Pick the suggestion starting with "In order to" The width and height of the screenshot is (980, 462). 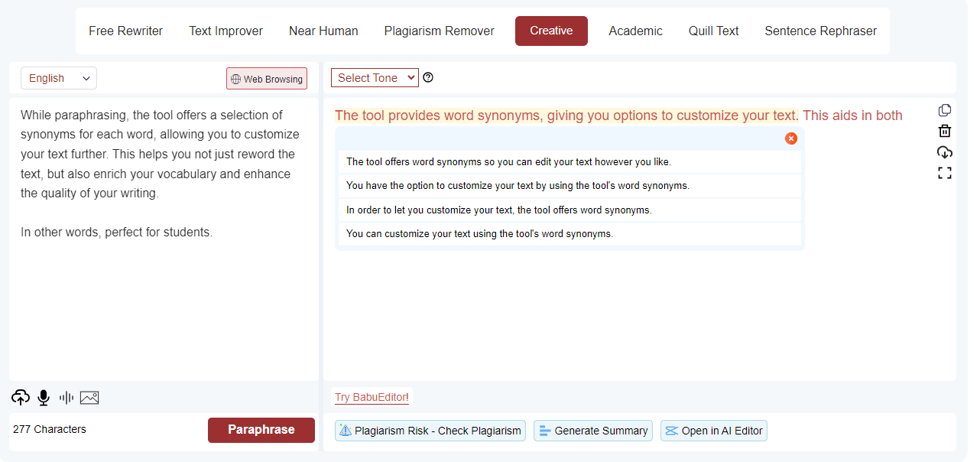click(x=498, y=210)
